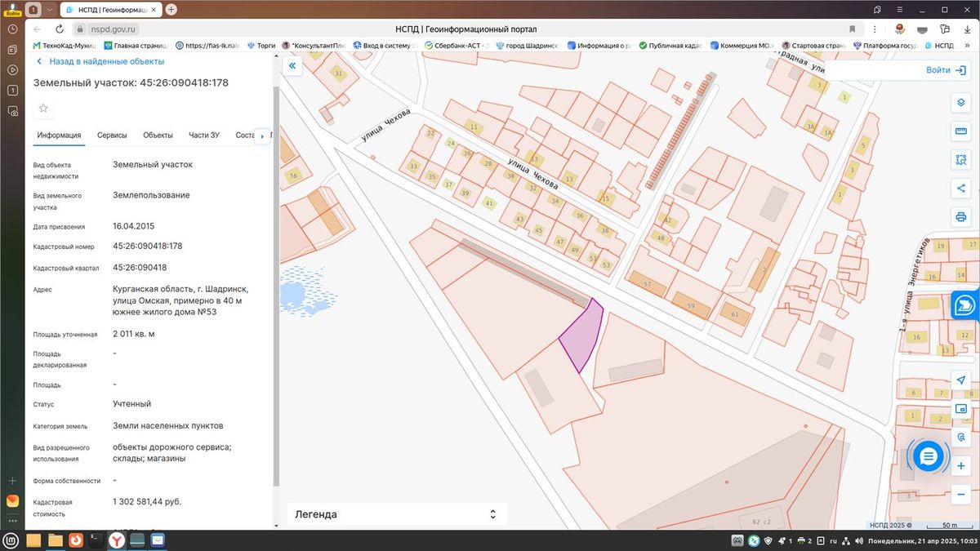980x551 pixels.
Task: Open the map layers panel
Action: pos(960,103)
